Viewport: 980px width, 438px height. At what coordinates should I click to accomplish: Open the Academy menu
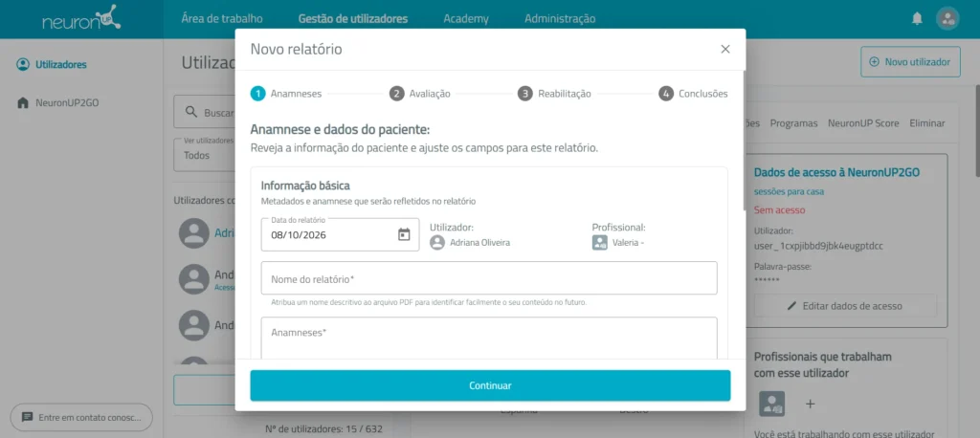[x=466, y=19]
